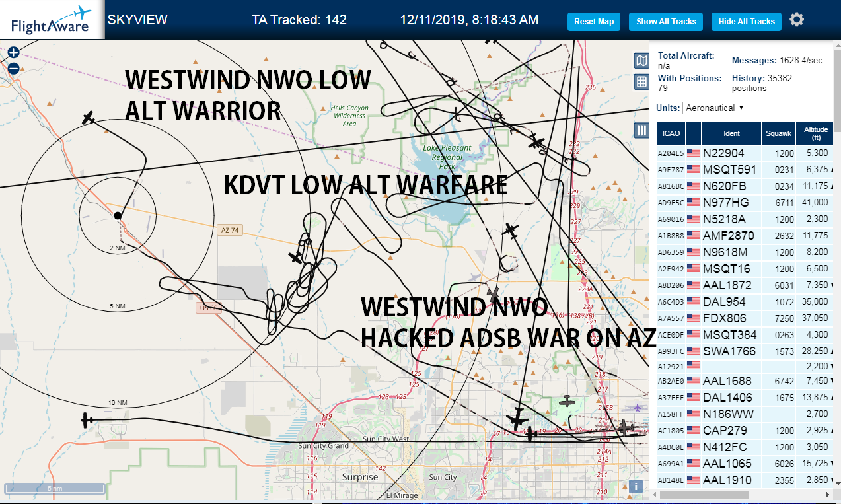Viewport: 841px width, 504px height.
Task: Select aircraft row N186WW
Action: coord(746,414)
